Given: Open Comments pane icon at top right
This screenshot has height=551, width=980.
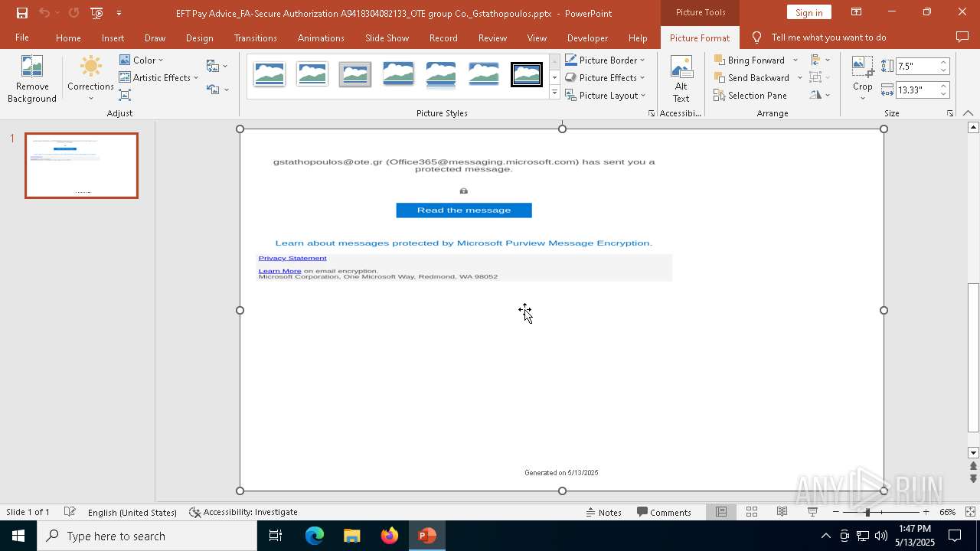Looking at the screenshot, I should (x=962, y=37).
